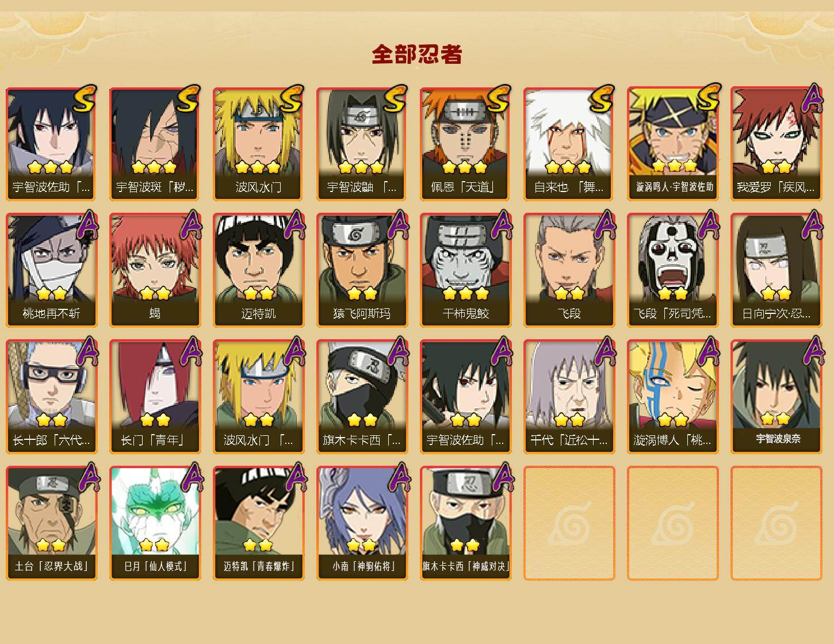Open the A-rank 迈特凯 ninja card

coord(259,270)
